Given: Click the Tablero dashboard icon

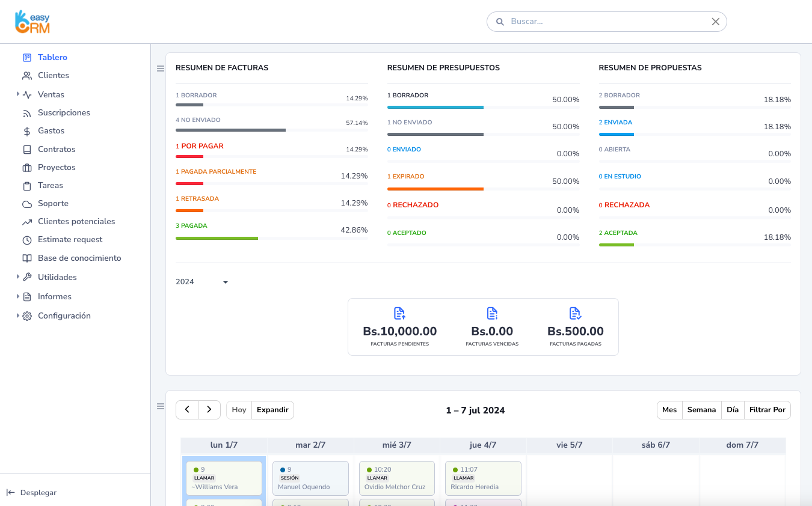Looking at the screenshot, I should pyautogui.click(x=27, y=58).
